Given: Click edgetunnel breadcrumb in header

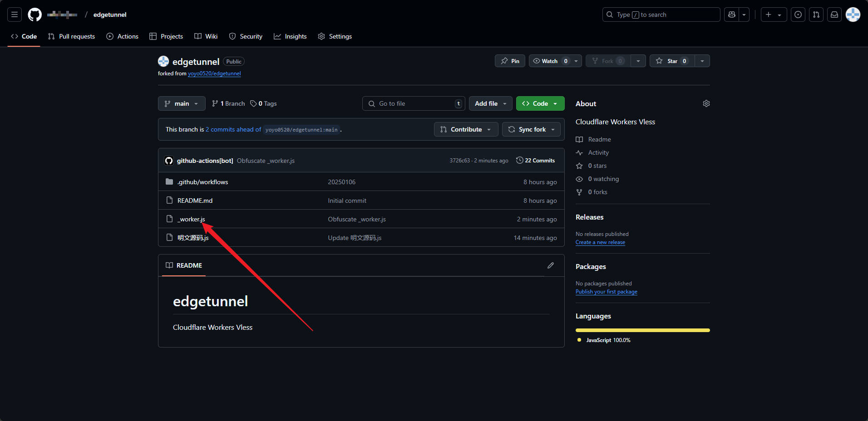Looking at the screenshot, I should (x=110, y=15).
